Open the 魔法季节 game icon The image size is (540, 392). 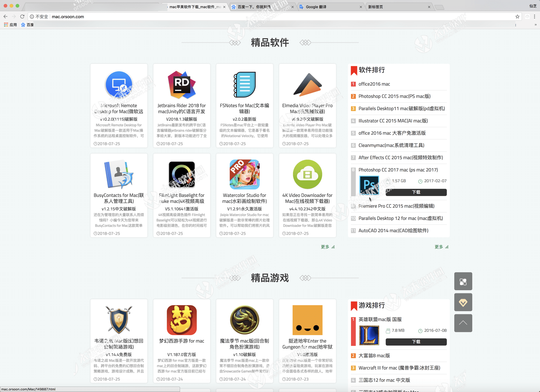tap(245, 320)
